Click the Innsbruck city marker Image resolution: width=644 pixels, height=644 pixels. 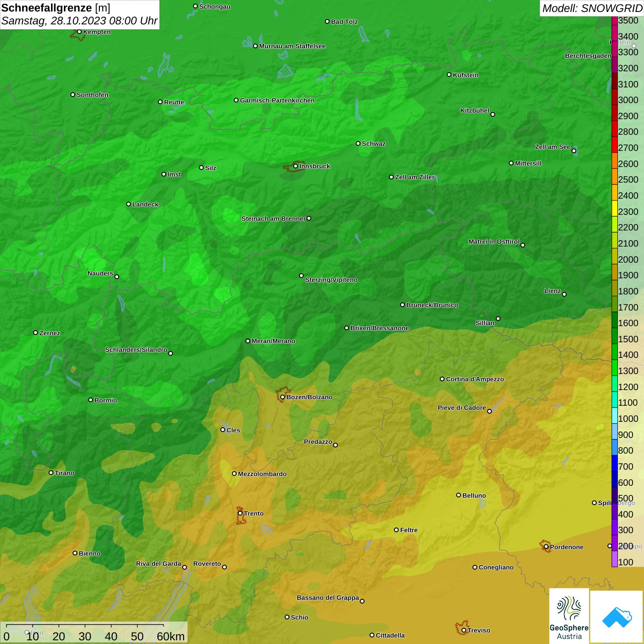[x=295, y=166]
